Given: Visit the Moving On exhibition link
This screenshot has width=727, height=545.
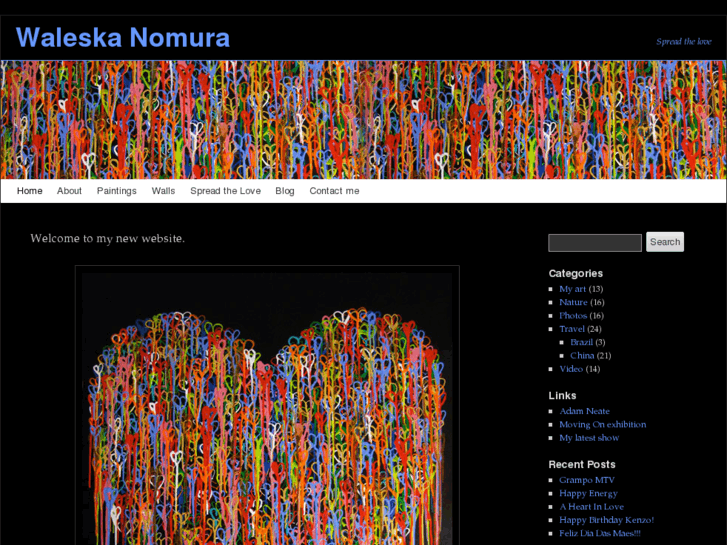Looking at the screenshot, I should pyautogui.click(x=602, y=425).
